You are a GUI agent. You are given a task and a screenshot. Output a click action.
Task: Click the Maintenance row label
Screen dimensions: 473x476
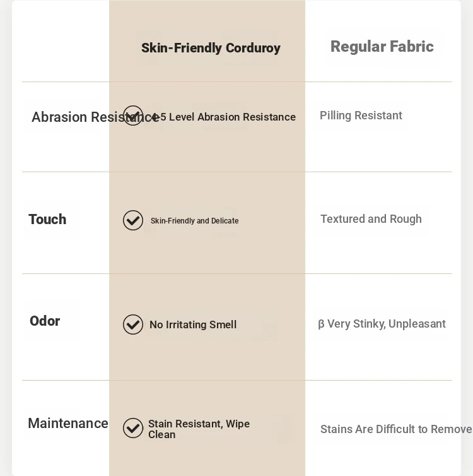[x=68, y=424]
